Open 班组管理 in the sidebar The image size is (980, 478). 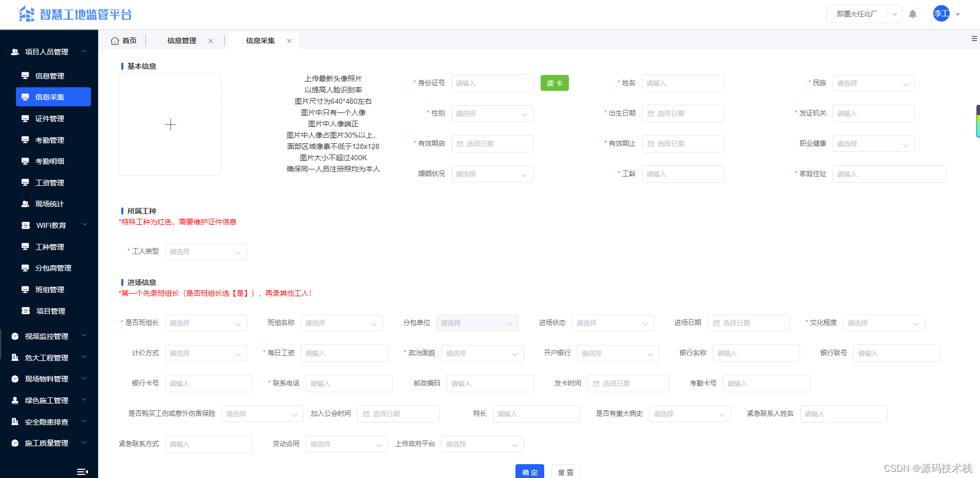coord(53,290)
